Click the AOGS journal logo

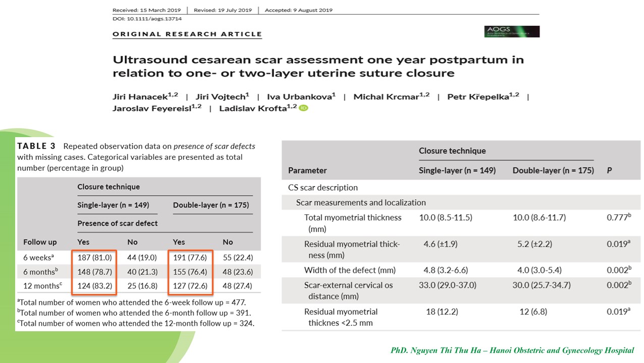tap(511, 31)
